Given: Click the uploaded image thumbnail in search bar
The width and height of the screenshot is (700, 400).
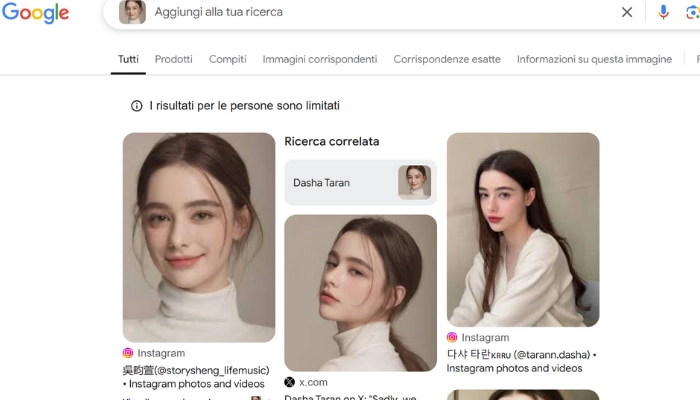Looking at the screenshot, I should tap(132, 12).
